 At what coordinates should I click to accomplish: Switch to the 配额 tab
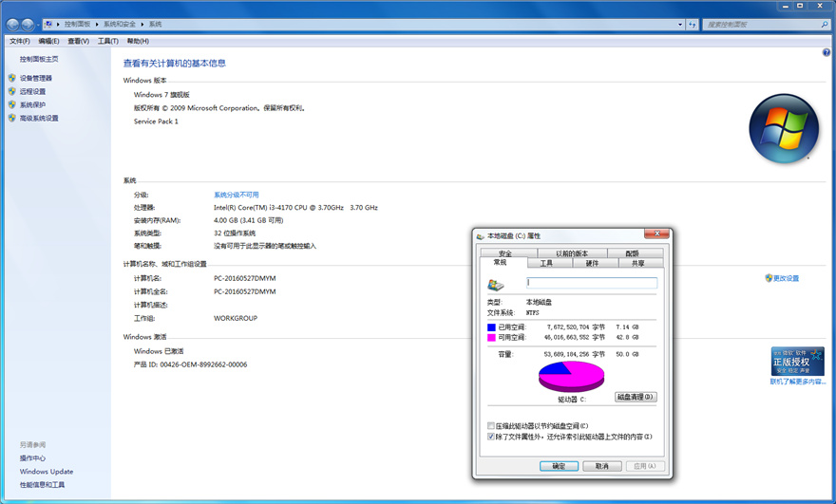point(635,253)
